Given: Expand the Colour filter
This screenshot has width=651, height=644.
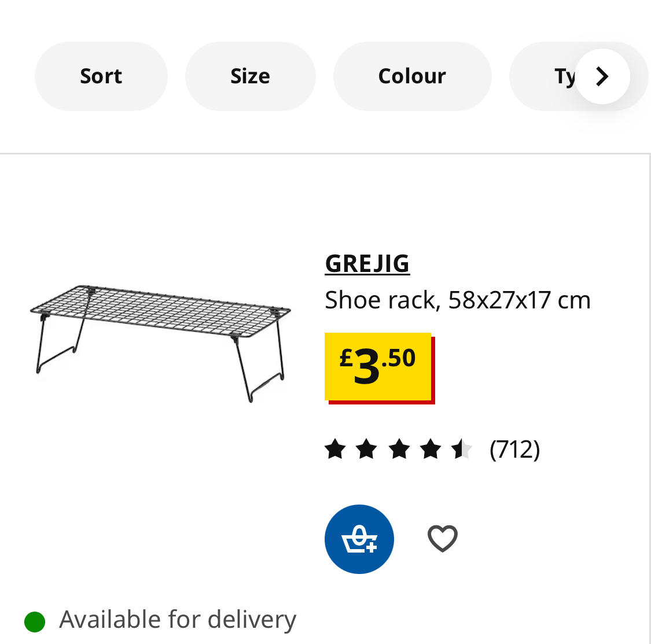Looking at the screenshot, I should (412, 76).
